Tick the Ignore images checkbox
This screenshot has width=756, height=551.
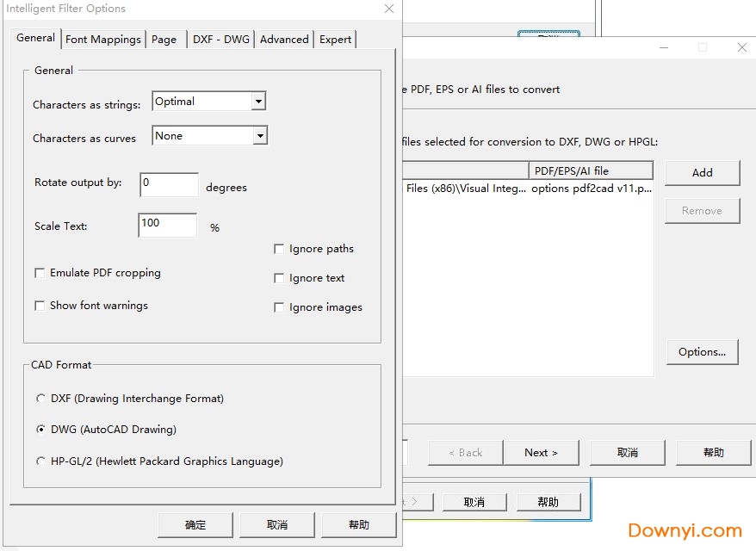coord(279,307)
